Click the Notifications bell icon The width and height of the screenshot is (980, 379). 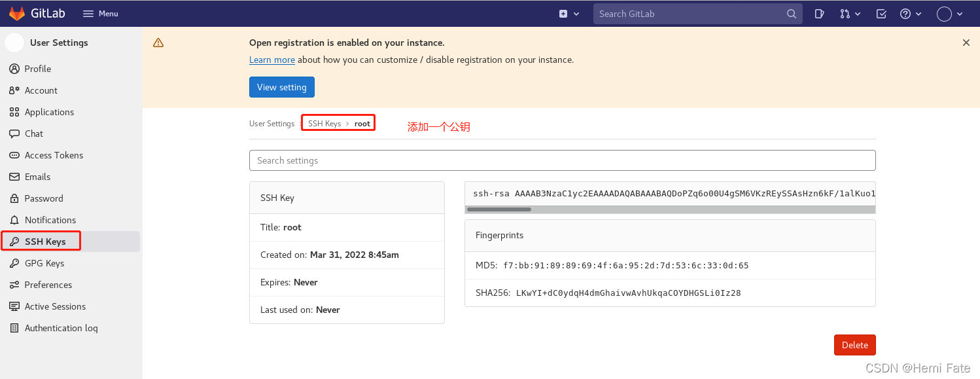14,220
